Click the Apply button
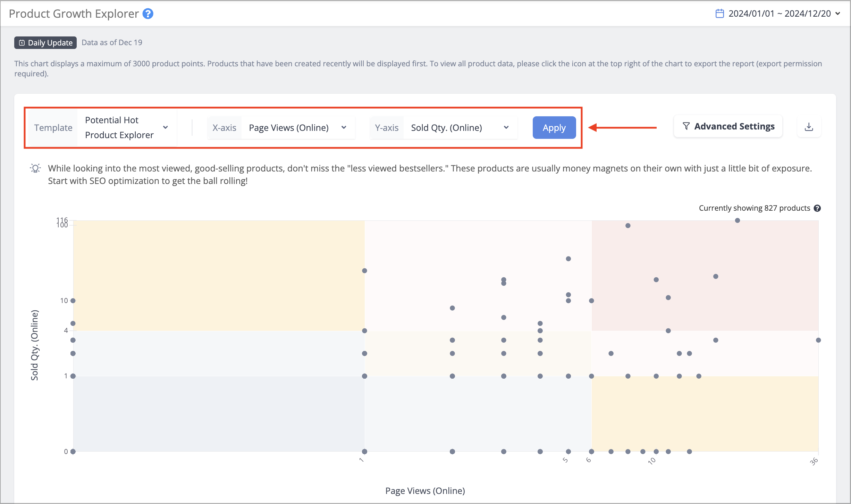Image resolution: width=851 pixels, height=504 pixels. point(554,128)
